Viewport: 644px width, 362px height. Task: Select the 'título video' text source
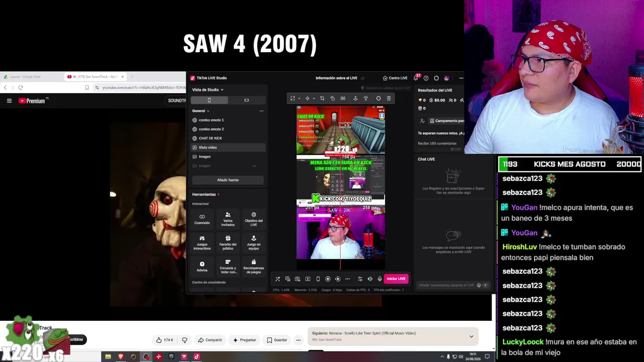click(228, 147)
